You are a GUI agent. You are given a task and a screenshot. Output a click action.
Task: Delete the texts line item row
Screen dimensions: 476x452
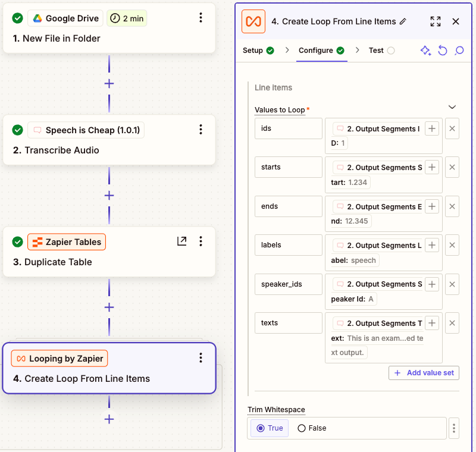coord(452,323)
